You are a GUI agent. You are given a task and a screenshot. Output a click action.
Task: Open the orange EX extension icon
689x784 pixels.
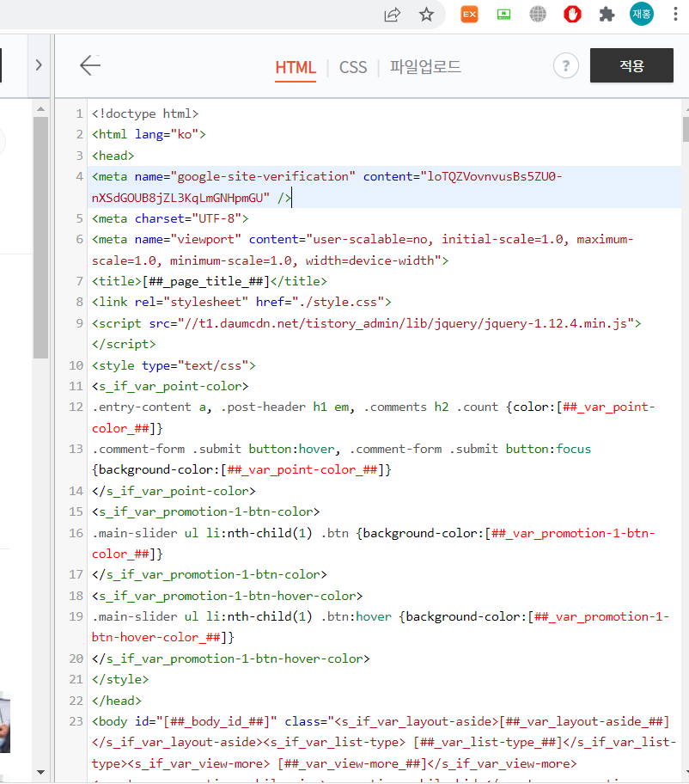(x=469, y=15)
